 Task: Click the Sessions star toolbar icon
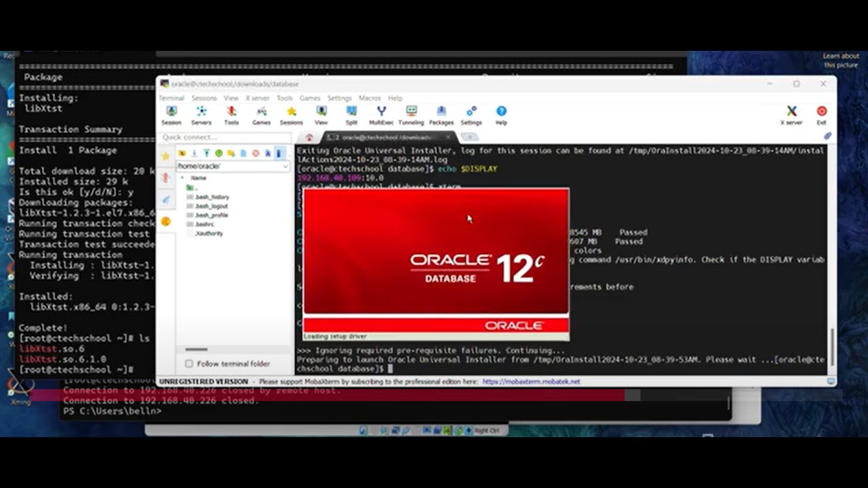click(291, 115)
